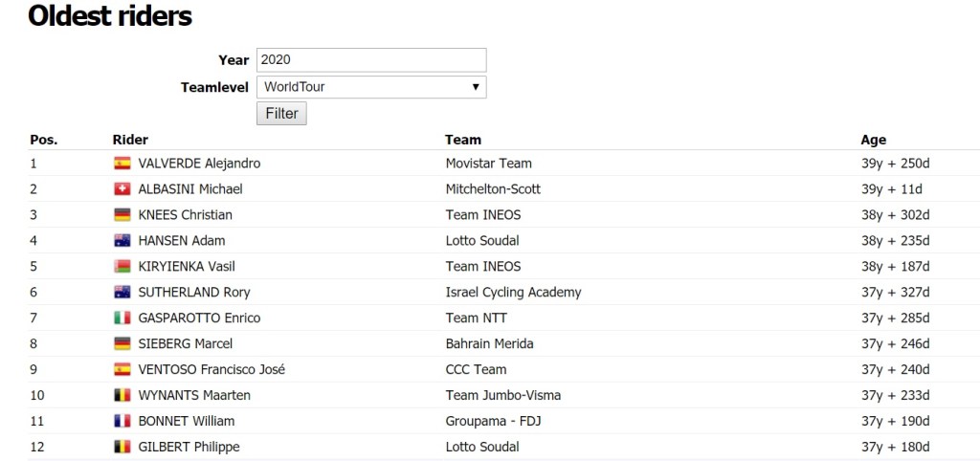Click the Swiss flag beside Albasini
The width and height of the screenshot is (980, 461).
point(122,189)
